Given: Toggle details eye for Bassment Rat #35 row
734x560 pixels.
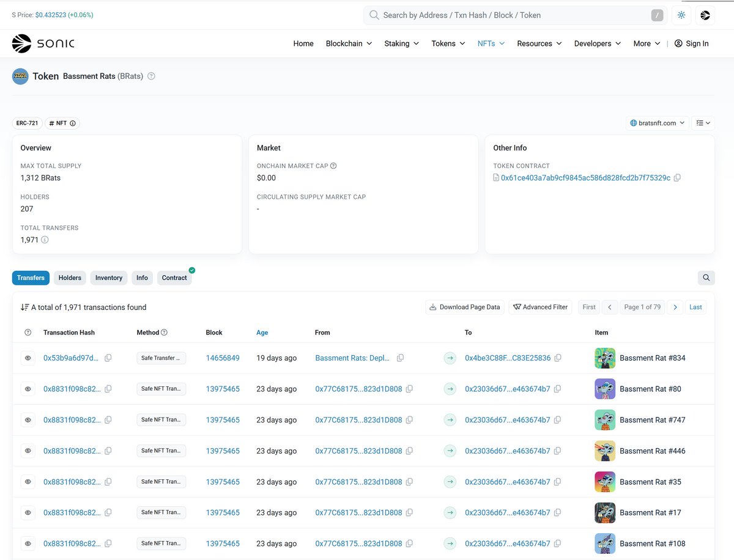Looking at the screenshot, I should pyautogui.click(x=28, y=482).
